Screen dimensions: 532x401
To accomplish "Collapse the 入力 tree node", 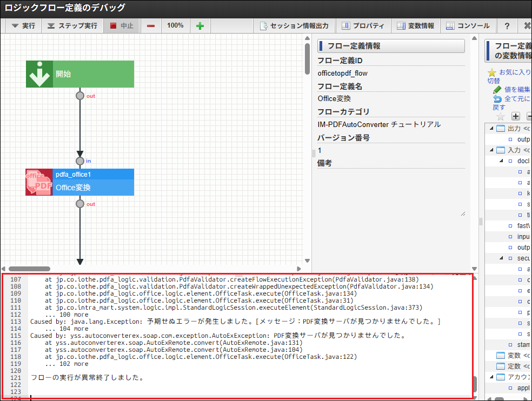I will [491, 150].
